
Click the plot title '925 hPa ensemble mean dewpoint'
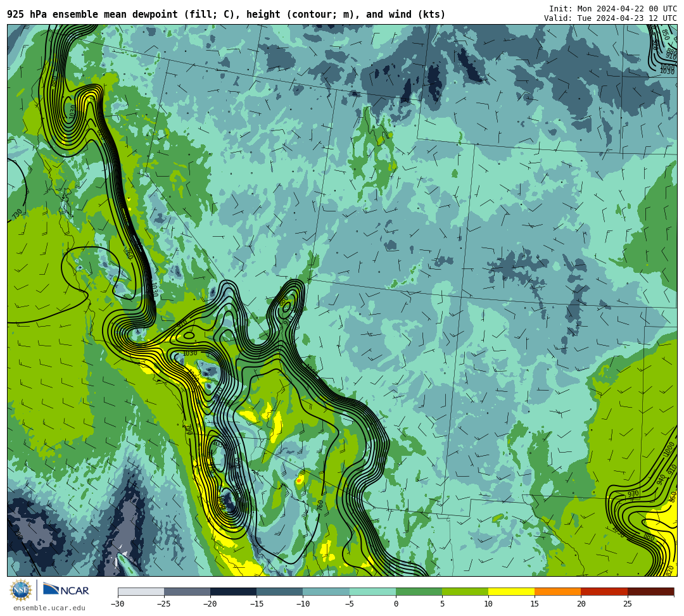92,15
